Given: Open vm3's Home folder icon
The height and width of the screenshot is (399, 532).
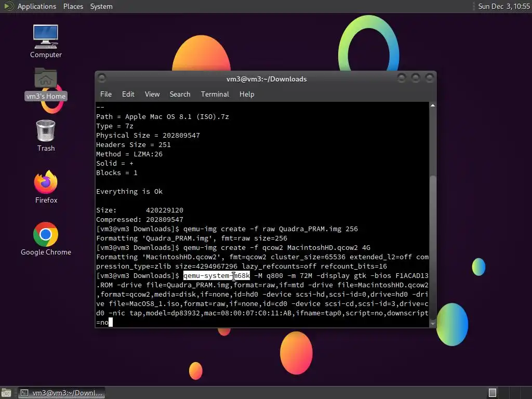Looking at the screenshot, I should click(46, 84).
